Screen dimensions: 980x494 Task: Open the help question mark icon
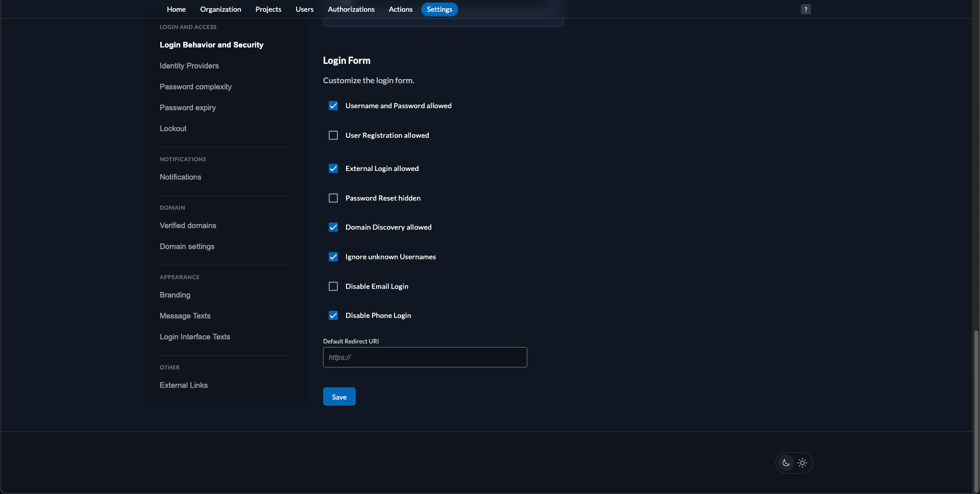[x=805, y=9]
